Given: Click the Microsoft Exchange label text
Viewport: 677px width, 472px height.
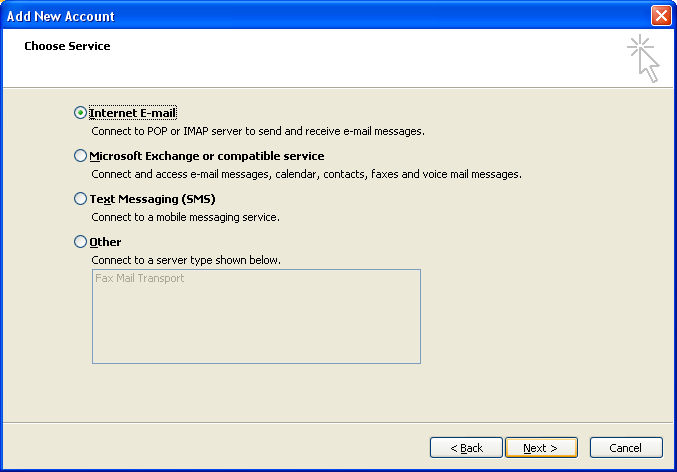Looking at the screenshot, I should 207,156.
